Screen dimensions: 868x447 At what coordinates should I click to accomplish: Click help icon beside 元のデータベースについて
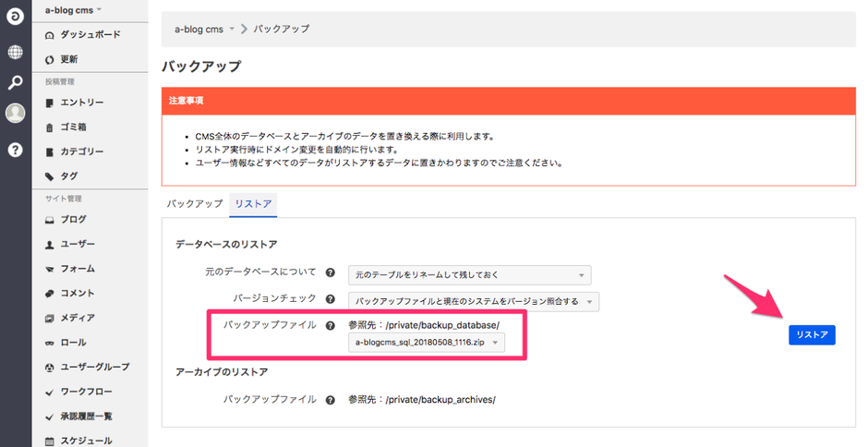(x=330, y=274)
